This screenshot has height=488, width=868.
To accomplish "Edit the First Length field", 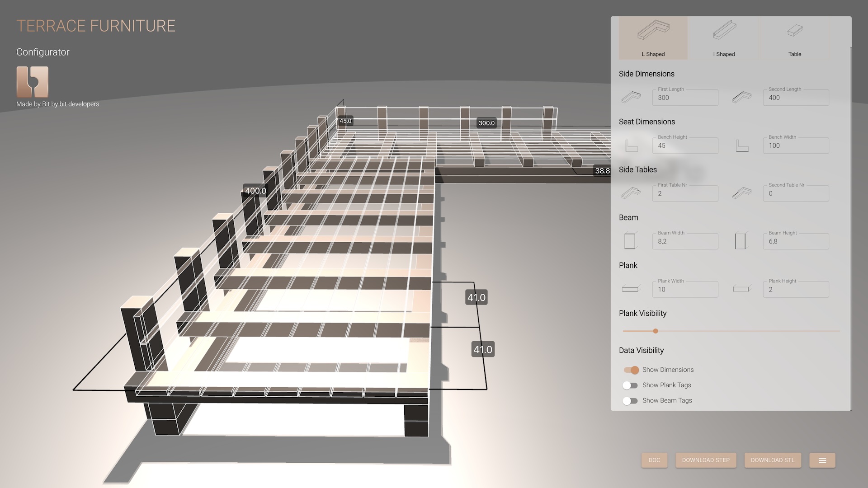I will pyautogui.click(x=685, y=98).
